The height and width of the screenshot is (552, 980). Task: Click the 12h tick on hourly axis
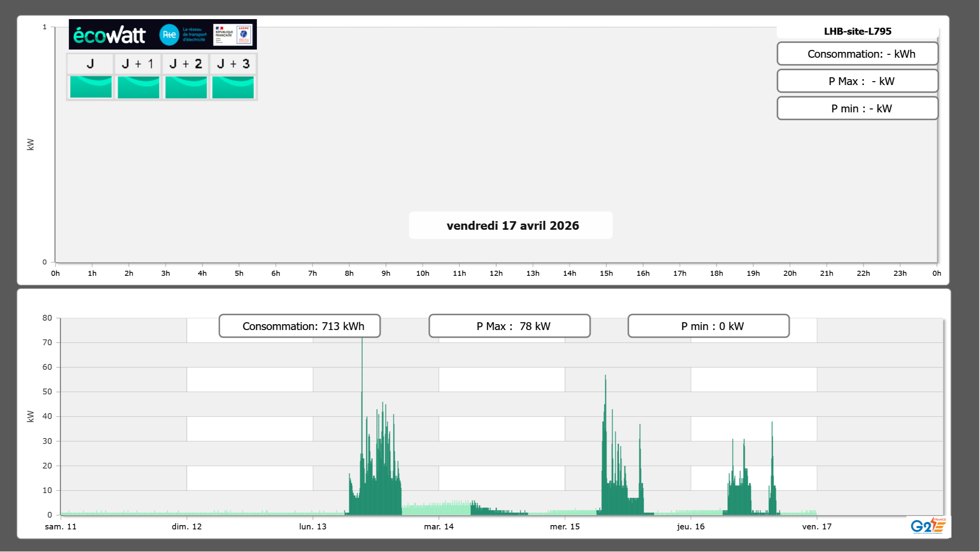click(x=496, y=273)
